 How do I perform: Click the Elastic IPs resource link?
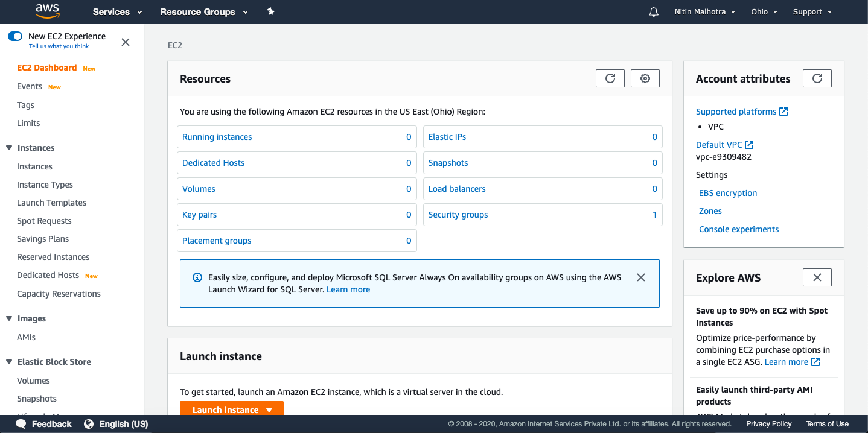click(x=447, y=137)
